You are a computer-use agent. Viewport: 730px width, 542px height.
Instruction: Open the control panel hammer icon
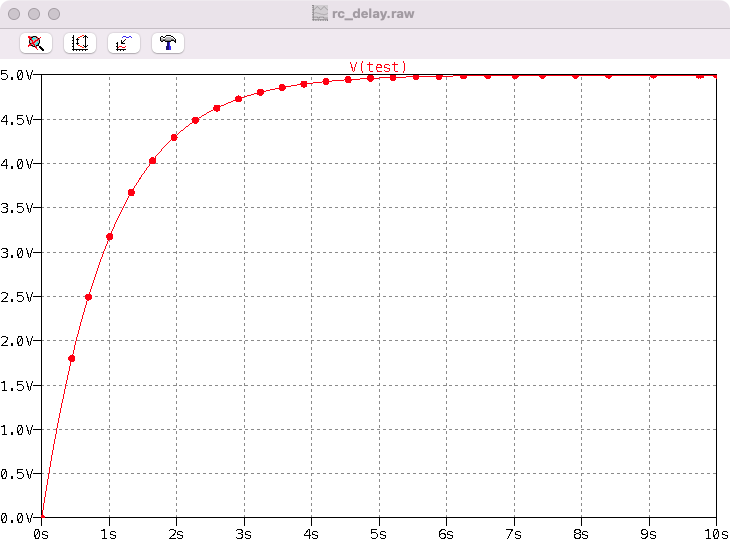[x=168, y=43]
